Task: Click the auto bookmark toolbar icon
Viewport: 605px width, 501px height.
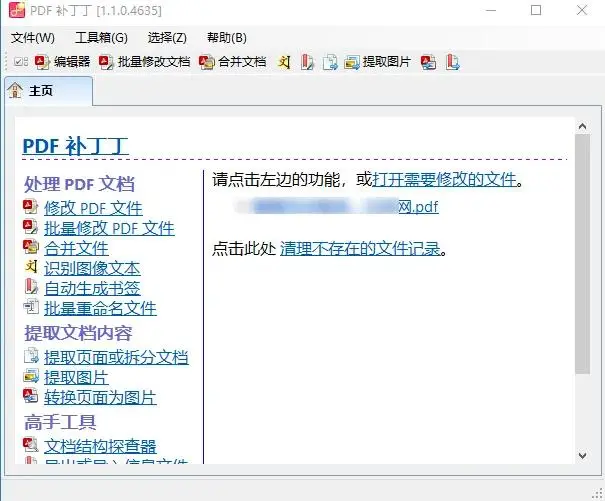Action: pyautogui.click(x=307, y=62)
